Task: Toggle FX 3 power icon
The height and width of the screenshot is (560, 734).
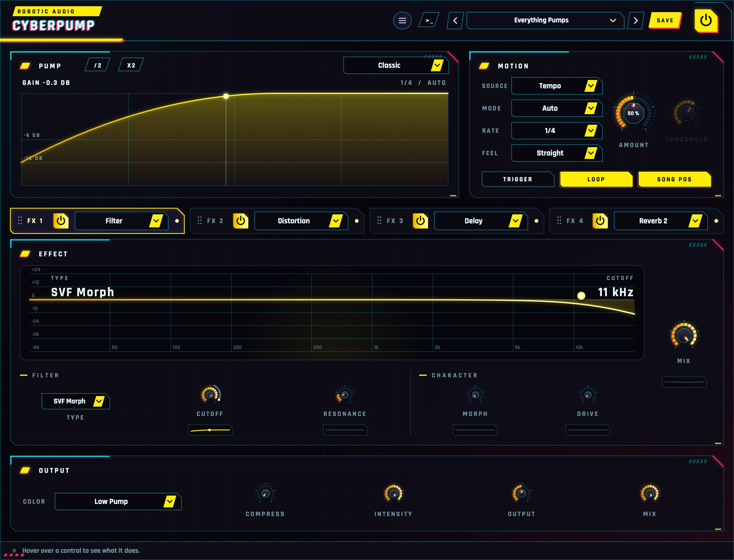Action: tap(420, 221)
